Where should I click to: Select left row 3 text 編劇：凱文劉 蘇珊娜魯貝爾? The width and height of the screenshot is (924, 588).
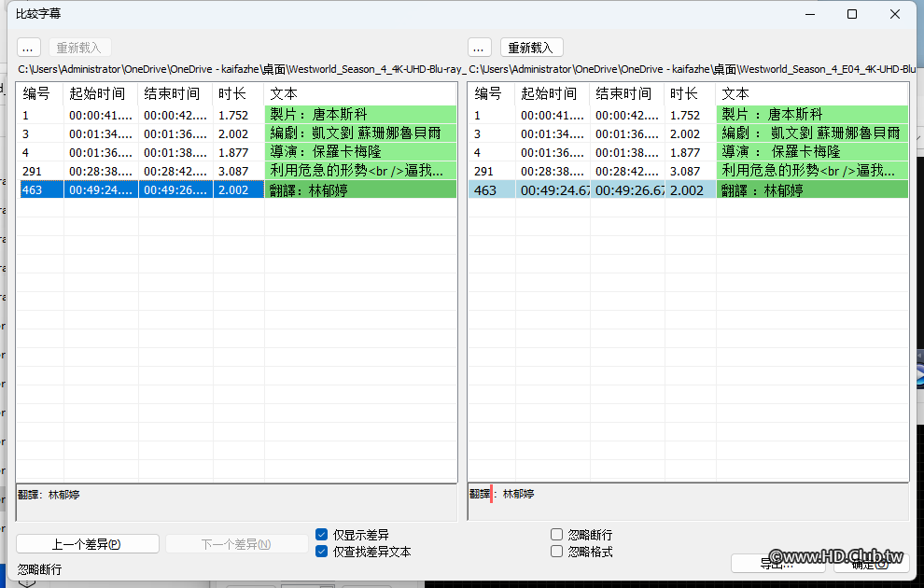tap(360, 133)
